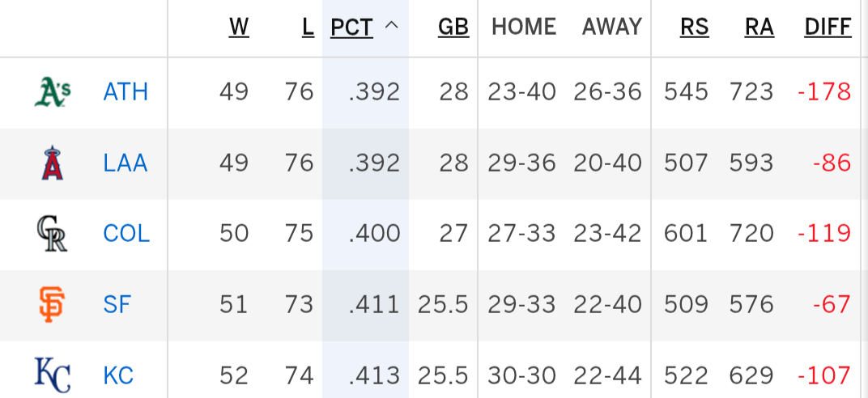Sort table by PCT header
Image resolution: width=868 pixels, height=398 pixels.
351,27
